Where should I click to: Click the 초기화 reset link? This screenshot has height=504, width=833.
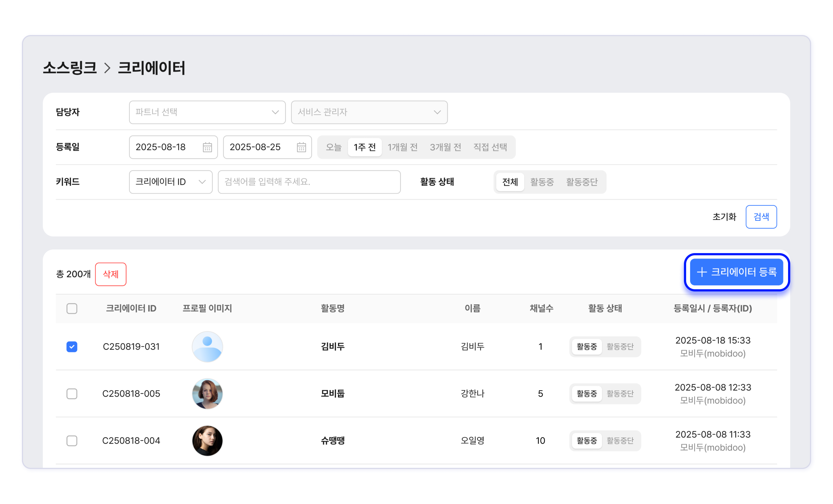724,217
